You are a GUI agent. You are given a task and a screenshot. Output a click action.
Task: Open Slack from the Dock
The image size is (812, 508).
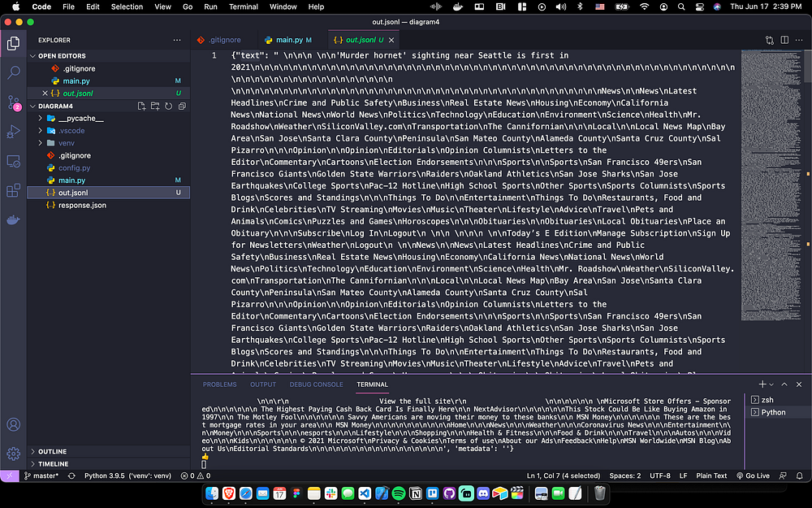(331, 493)
